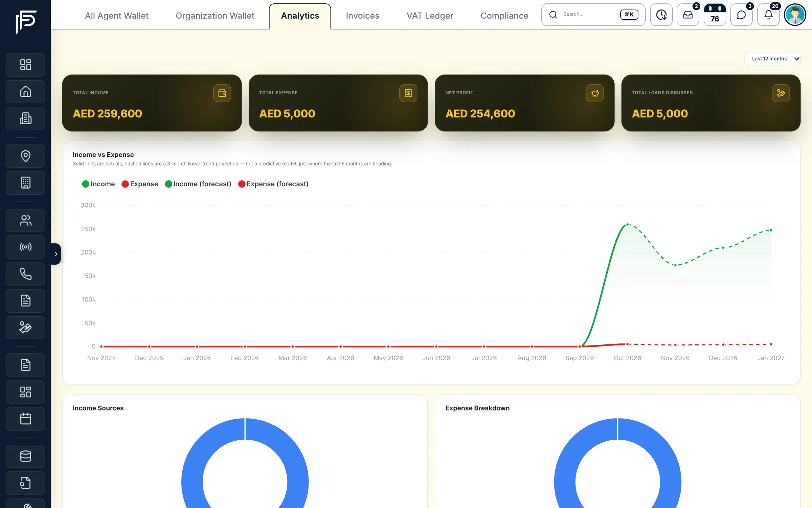Open the dashboard grid icon in sidebar

click(25, 65)
